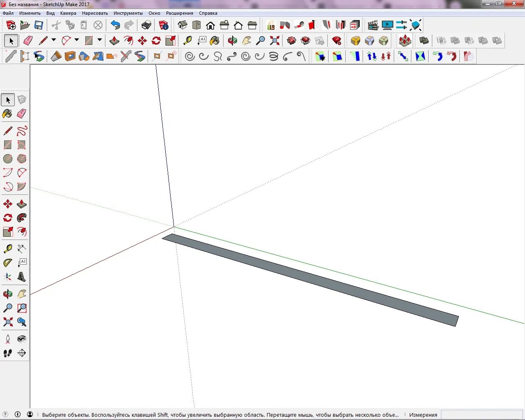525x420 pixels.
Task: Select Circle tool in left palette
Action: [8, 159]
